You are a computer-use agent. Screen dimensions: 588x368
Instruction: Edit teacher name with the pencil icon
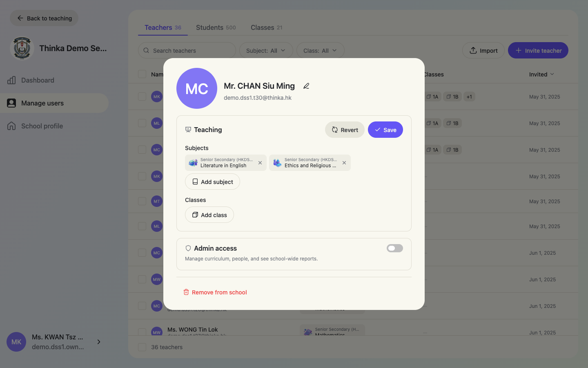click(306, 86)
